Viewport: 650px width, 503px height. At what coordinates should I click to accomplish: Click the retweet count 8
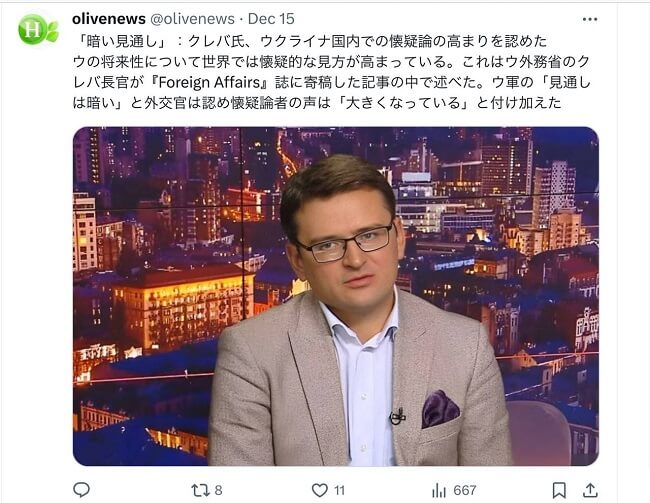pyautogui.click(x=218, y=491)
